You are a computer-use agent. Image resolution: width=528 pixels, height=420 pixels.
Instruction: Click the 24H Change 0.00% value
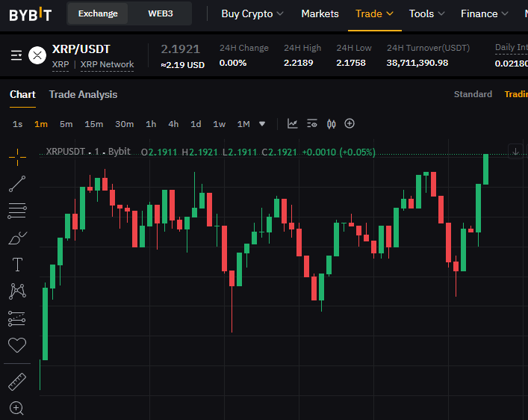click(233, 63)
